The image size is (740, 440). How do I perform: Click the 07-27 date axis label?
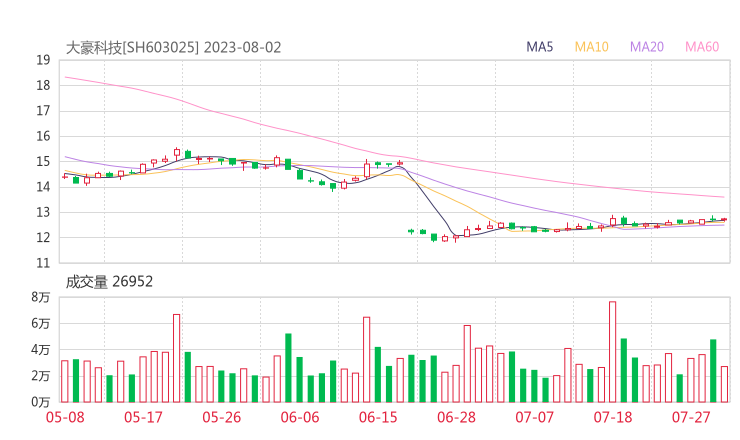[x=691, y=417]
